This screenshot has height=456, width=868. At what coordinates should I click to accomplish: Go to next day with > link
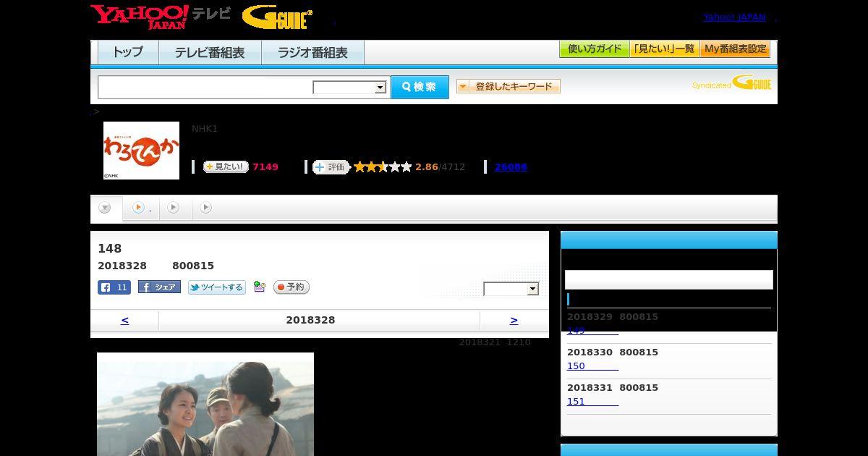coord(514,320)
